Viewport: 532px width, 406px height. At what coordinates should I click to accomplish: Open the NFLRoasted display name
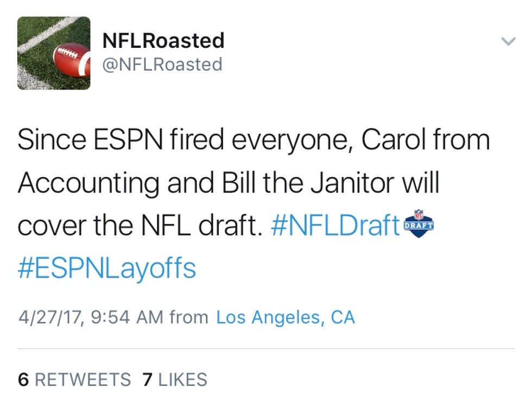[163, 40]
